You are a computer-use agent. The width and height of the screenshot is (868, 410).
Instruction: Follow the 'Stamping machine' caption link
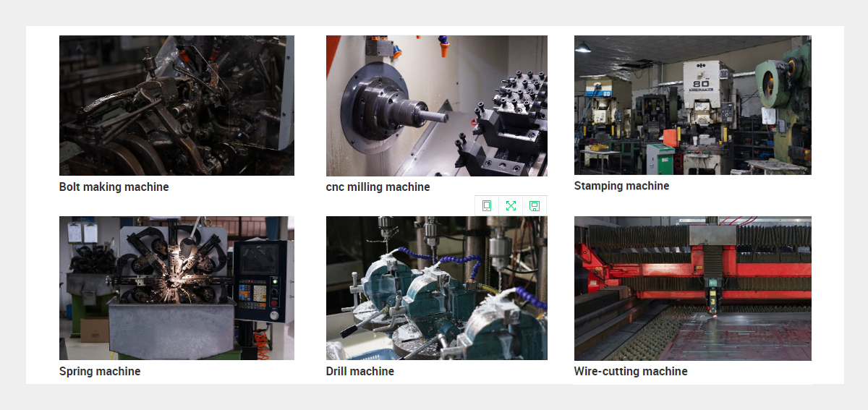622,186
